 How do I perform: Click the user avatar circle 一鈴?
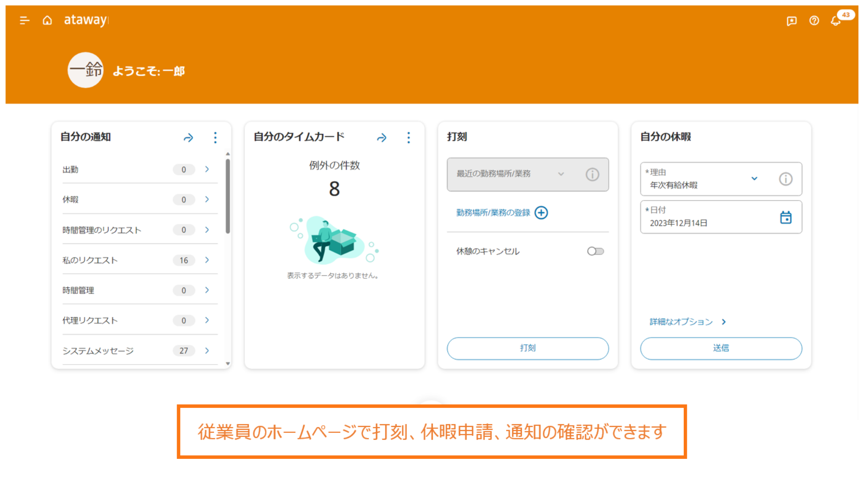coord(85,70)
